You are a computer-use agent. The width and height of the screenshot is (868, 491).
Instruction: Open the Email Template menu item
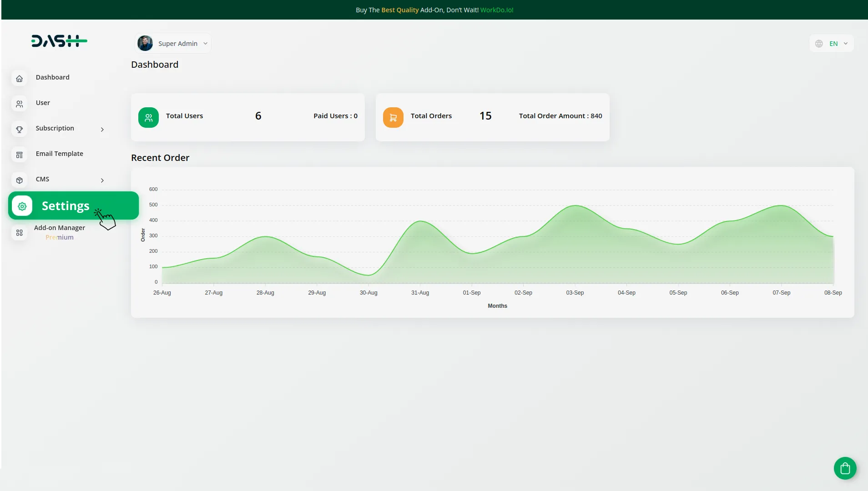(59, 154)
